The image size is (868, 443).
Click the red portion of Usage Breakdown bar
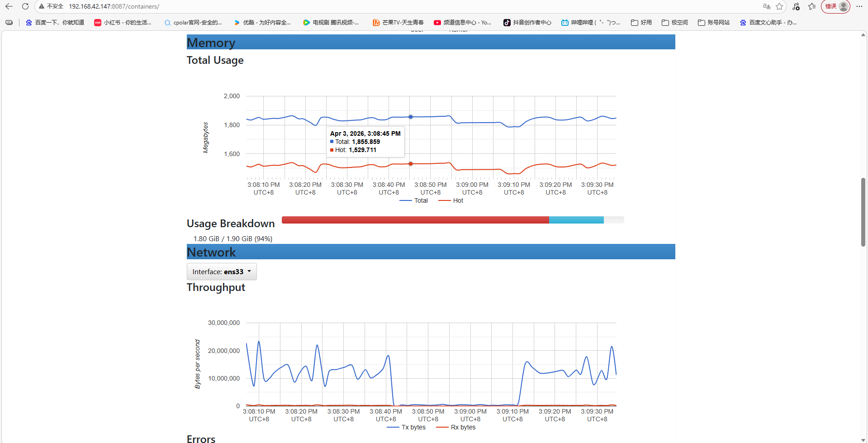pos(415,220)
